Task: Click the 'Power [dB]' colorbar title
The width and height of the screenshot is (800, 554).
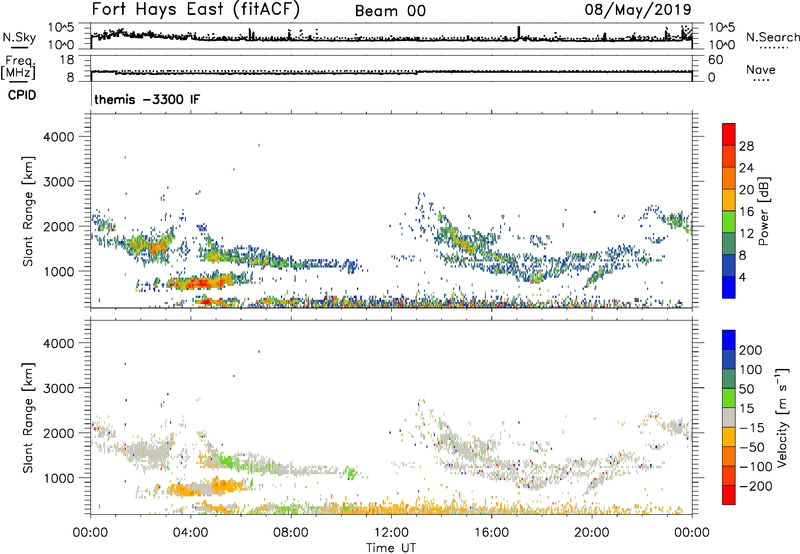Action: point(763,211)
